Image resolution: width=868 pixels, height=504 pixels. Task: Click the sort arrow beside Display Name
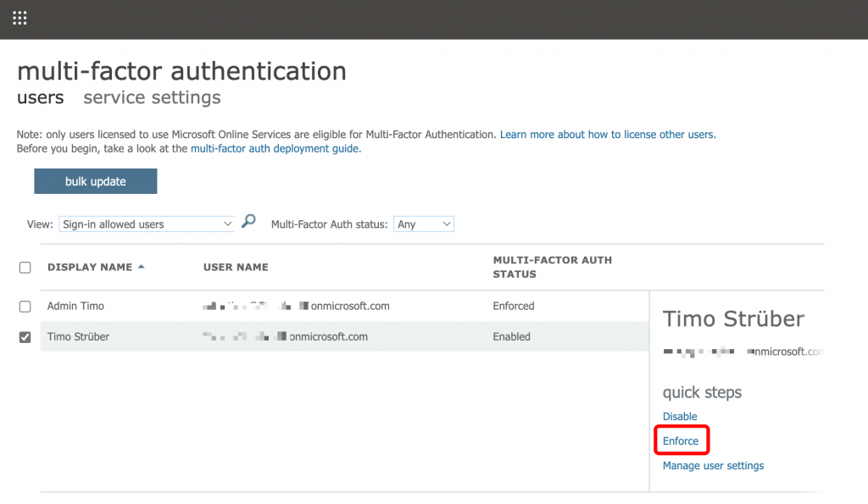point(141,267)
